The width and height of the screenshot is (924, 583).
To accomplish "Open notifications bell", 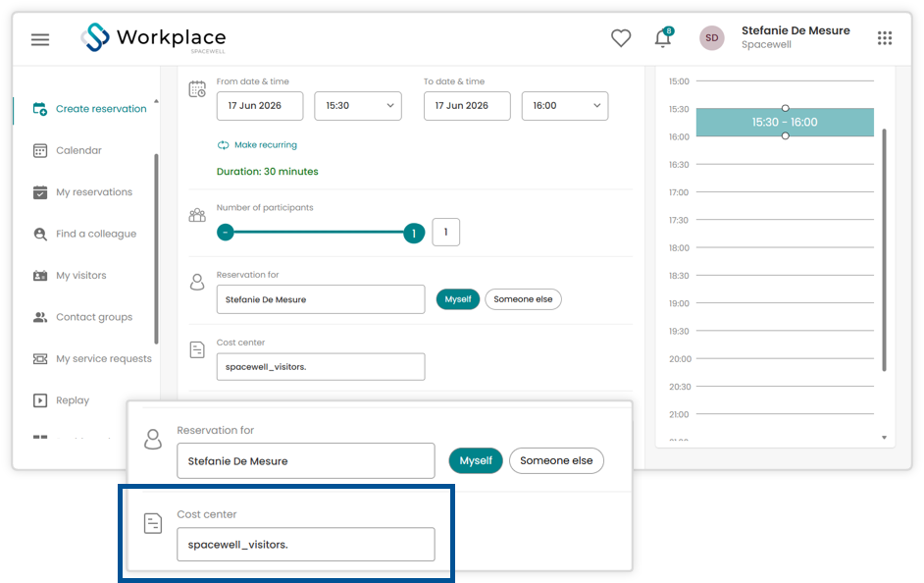I will pyautogui.click(x=663, y=37).
